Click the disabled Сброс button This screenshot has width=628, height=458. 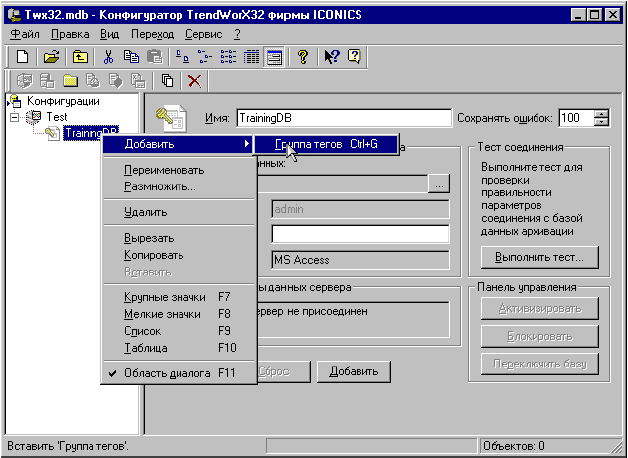click(x=284, y=372)
